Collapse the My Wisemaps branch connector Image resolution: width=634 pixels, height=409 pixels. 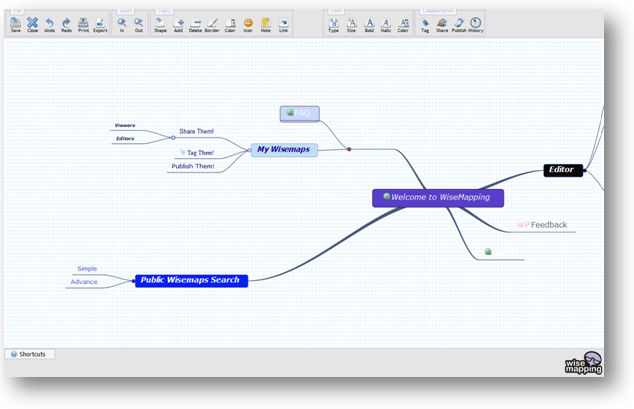tap(249, 150)
